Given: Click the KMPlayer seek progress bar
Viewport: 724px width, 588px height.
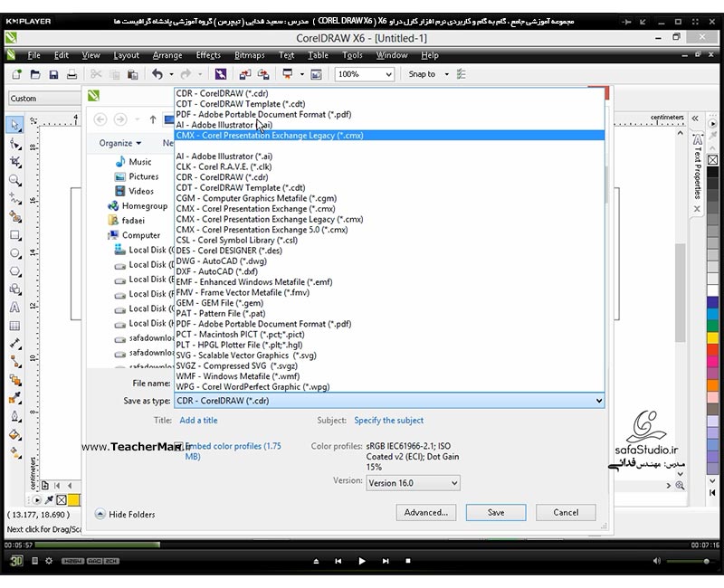Looking at the screenshot, I should pos(361,545).
